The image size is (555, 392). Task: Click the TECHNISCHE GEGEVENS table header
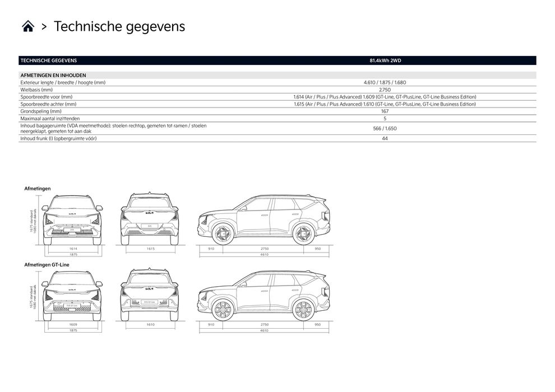pos(49,60)
